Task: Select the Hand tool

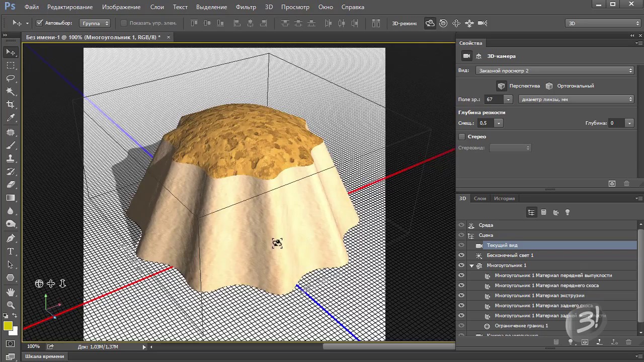Action: click(11, 292)
